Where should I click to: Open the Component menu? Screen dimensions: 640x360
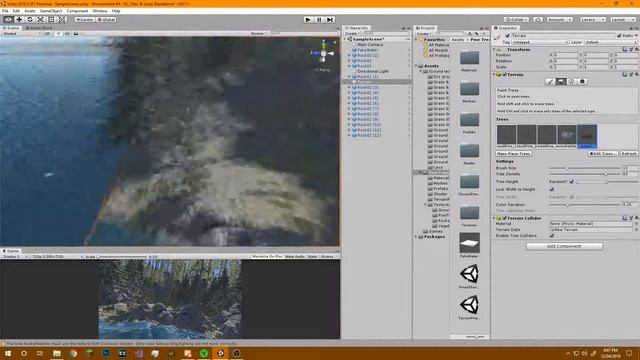point(77,11)
